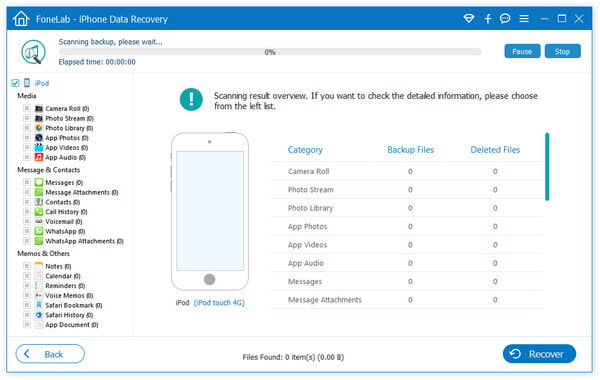This screenshot has height=380, width=600.
Task: Select Voice Memos in left tree
Action: pos(69,295)
